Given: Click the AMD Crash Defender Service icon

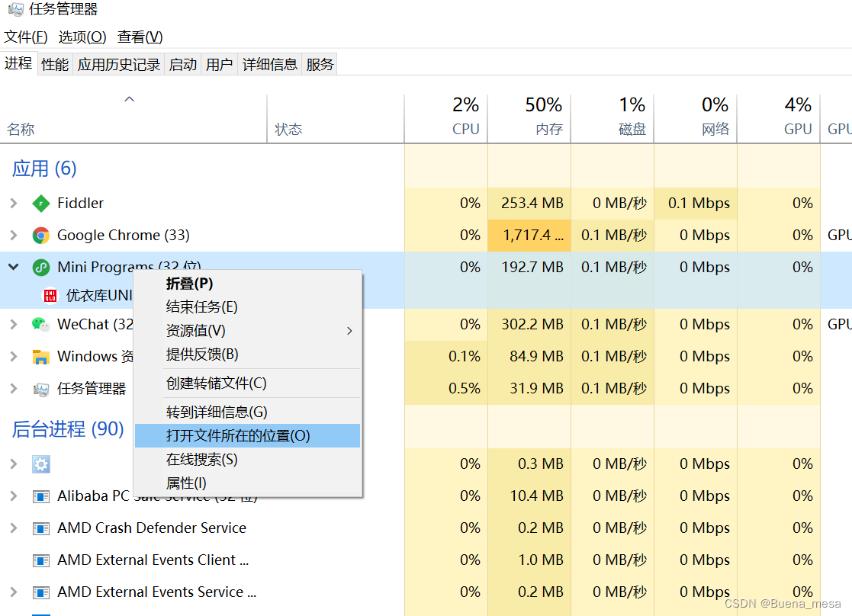Looking at the screenshot, I should (x=40, y=528).
